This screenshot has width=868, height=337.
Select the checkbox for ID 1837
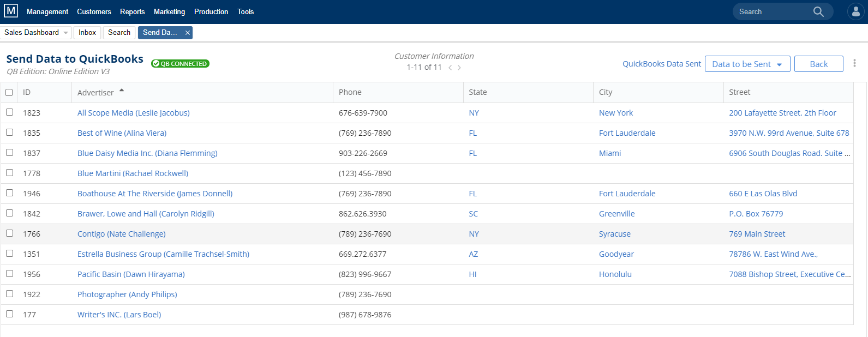[x=9, y=152]
